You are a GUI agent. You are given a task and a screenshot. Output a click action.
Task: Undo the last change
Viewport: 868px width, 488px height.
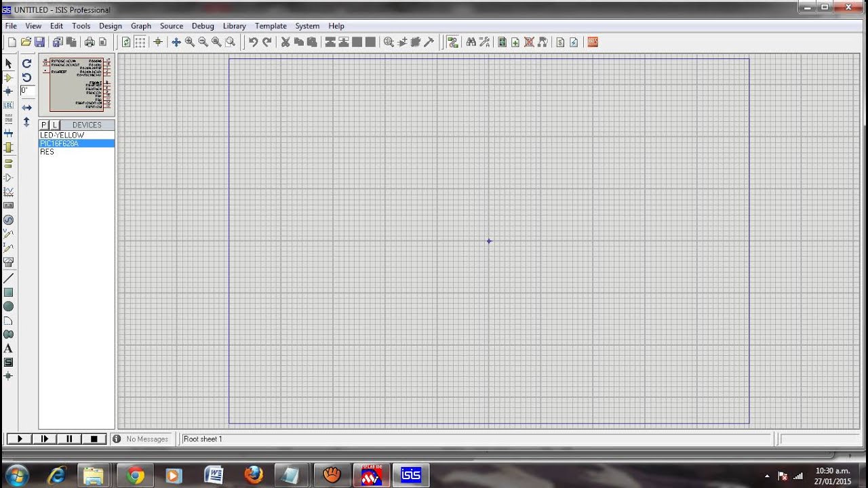pos(253,42)
